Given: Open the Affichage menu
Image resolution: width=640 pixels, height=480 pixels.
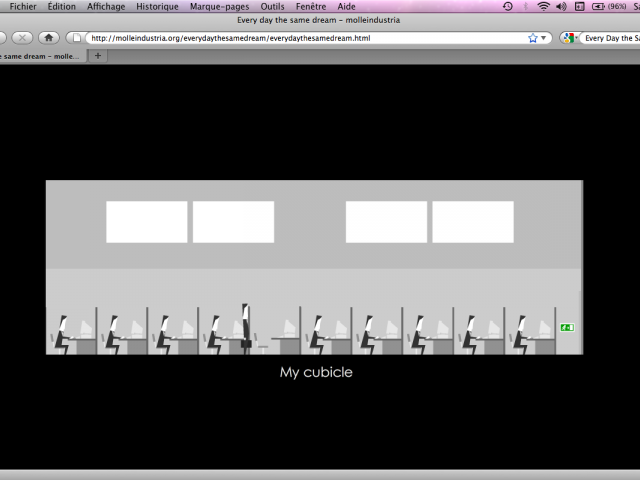Looking at the screenshot, I should [x=106, y=6].
